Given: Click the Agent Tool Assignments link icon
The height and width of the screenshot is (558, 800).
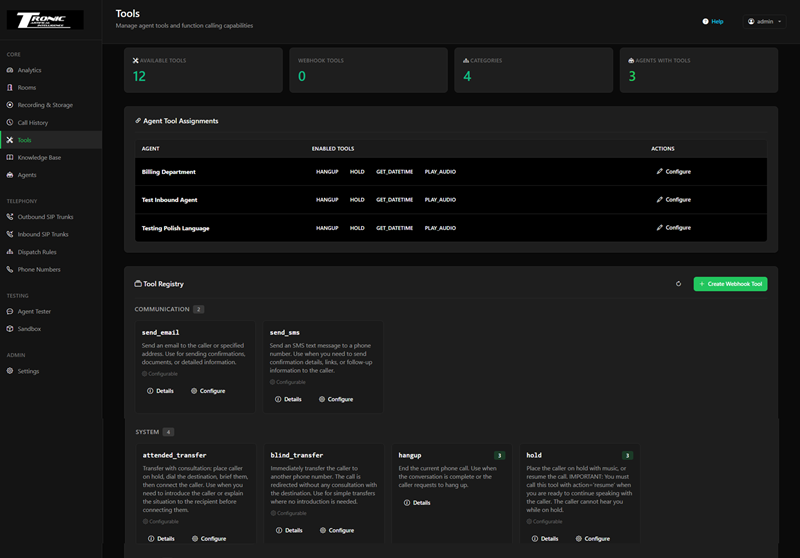Looking at the screenshot, I should pyautogui.click(x=138, y=121).
